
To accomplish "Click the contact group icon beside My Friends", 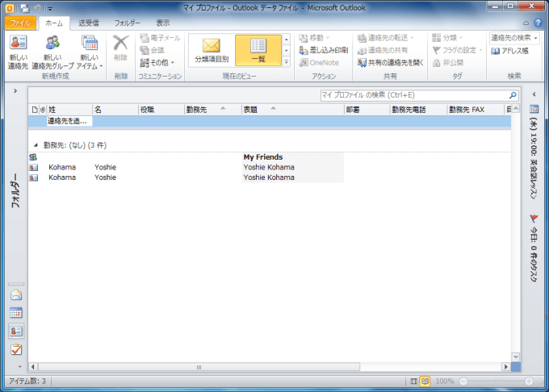I will (33, 157).
